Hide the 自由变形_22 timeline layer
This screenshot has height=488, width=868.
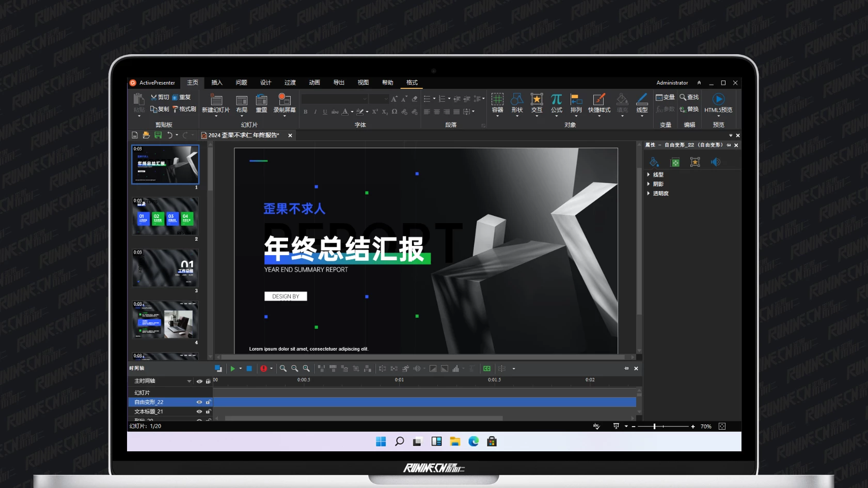pyautogui.click(x=199, y=402)
